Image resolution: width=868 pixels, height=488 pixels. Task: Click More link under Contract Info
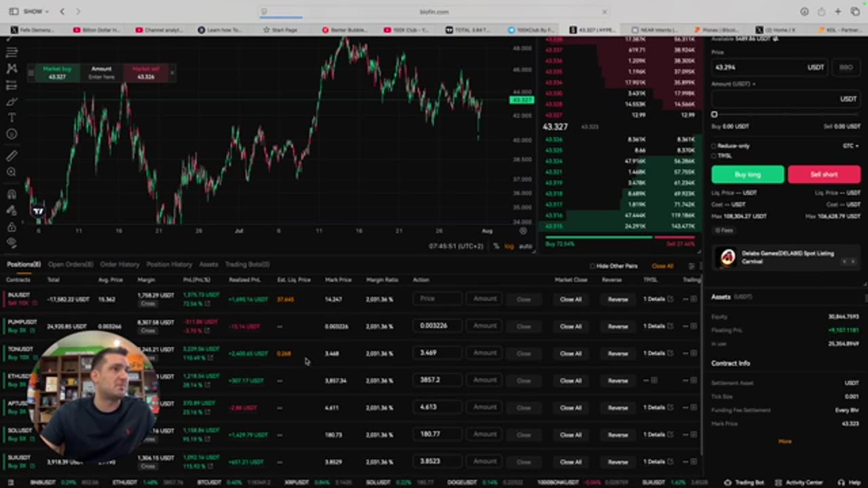pyautogui.click(x=785, y=441)
